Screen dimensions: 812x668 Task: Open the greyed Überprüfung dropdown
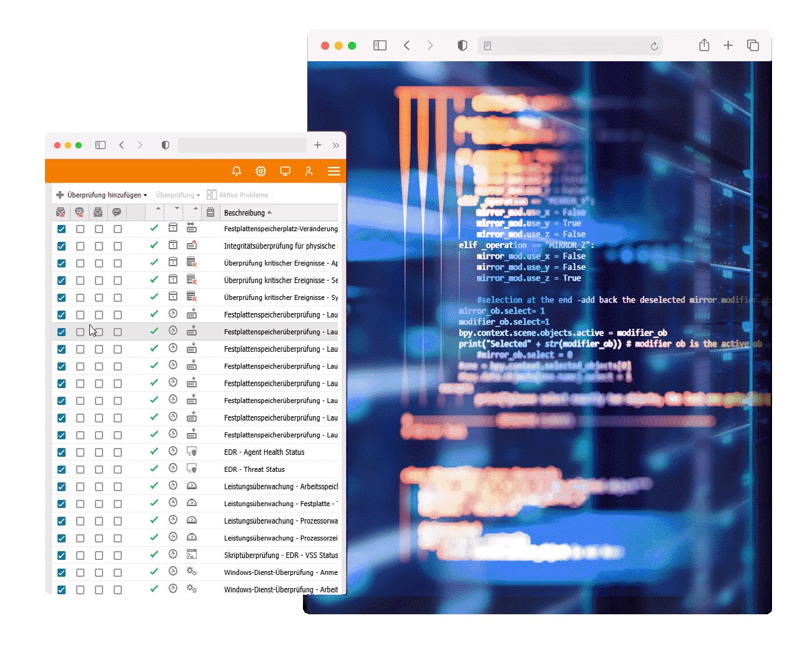178,195
